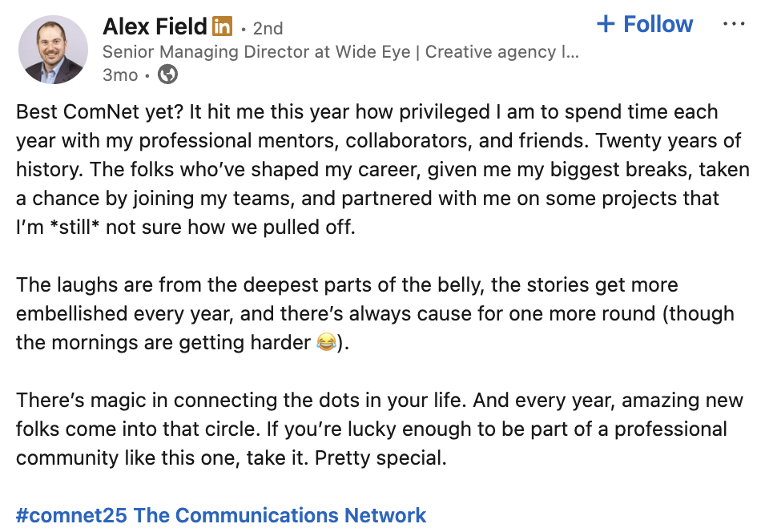Open Alex Field's profile photo

[x=52, y=50]
